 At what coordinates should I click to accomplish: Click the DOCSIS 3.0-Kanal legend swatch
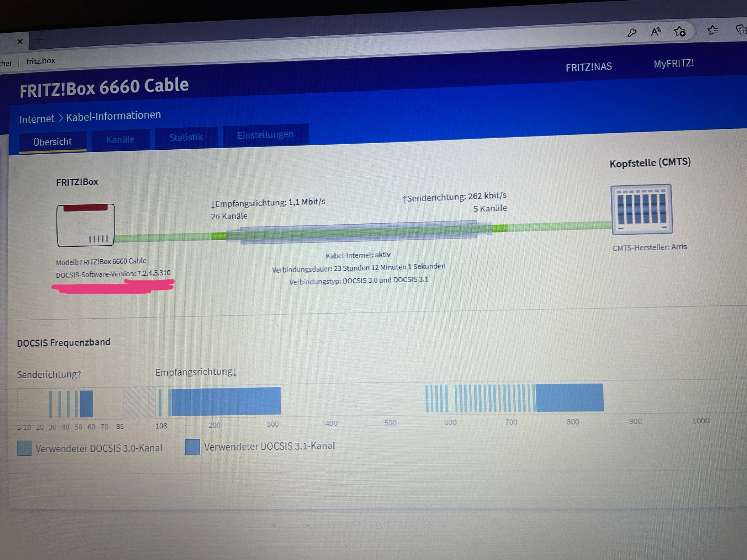coord(24,448)
